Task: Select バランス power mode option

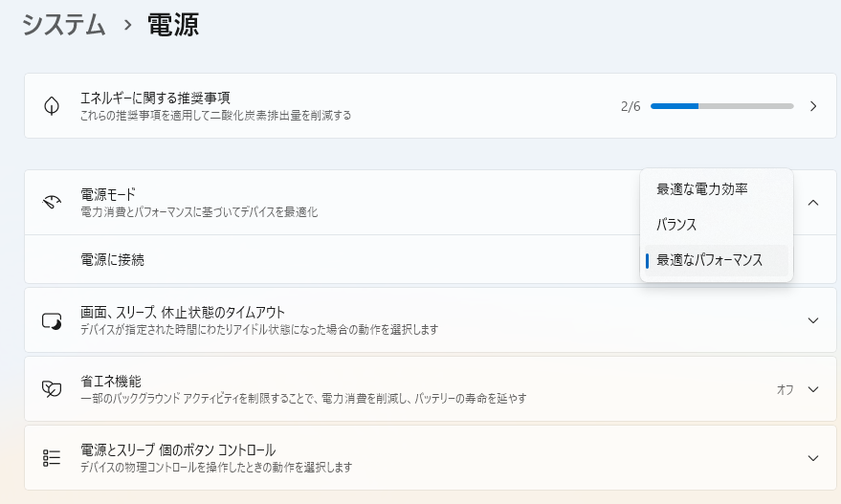Action: click(676, 225)
